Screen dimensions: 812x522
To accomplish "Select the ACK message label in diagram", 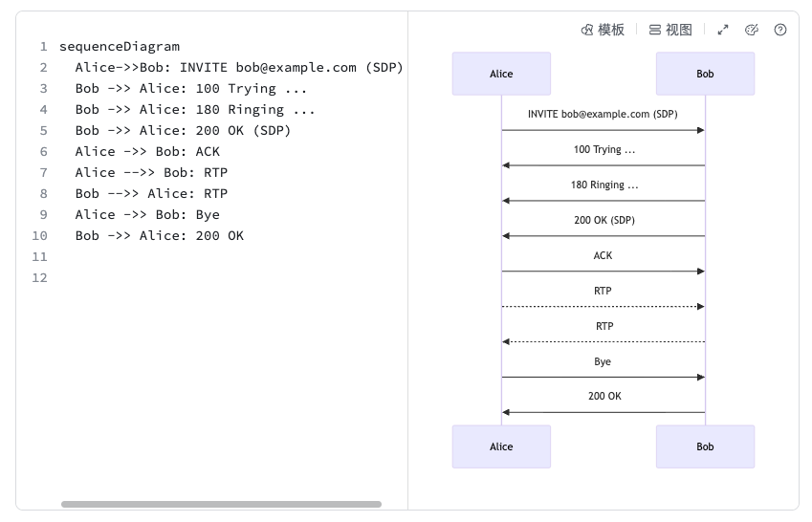I will click(x=603, y=255).
